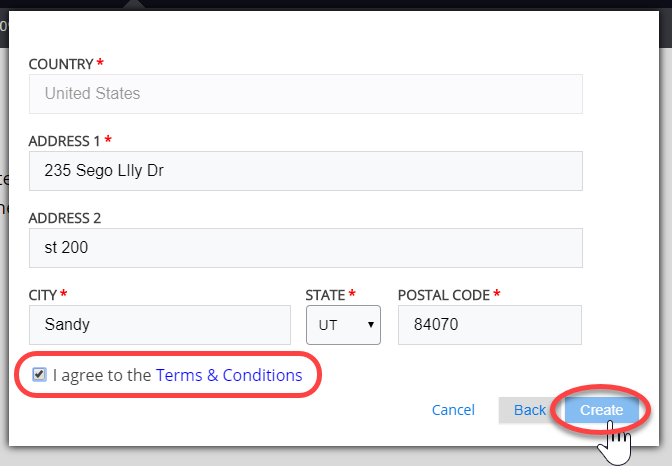Click the COUNTRY field label
Viewport: 672px width, 466px height.
click(61, 64)
